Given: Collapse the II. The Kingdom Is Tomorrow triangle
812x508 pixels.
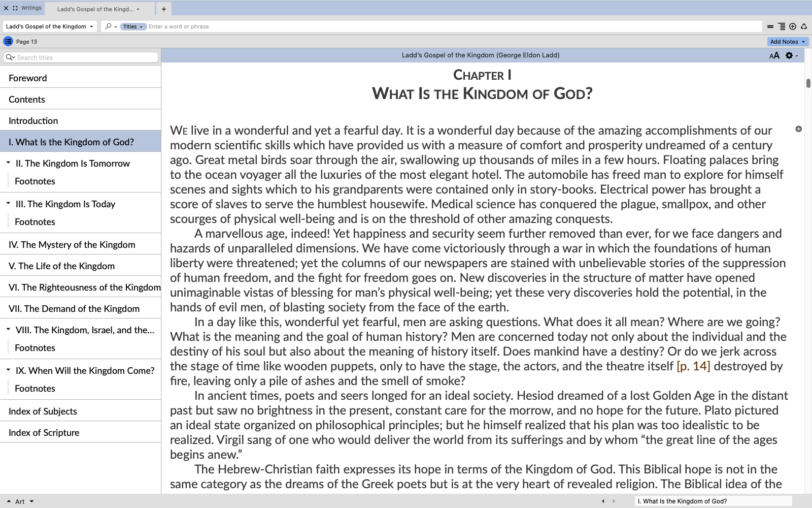Looking at the screenshot, I should click(x=8, y=163).
